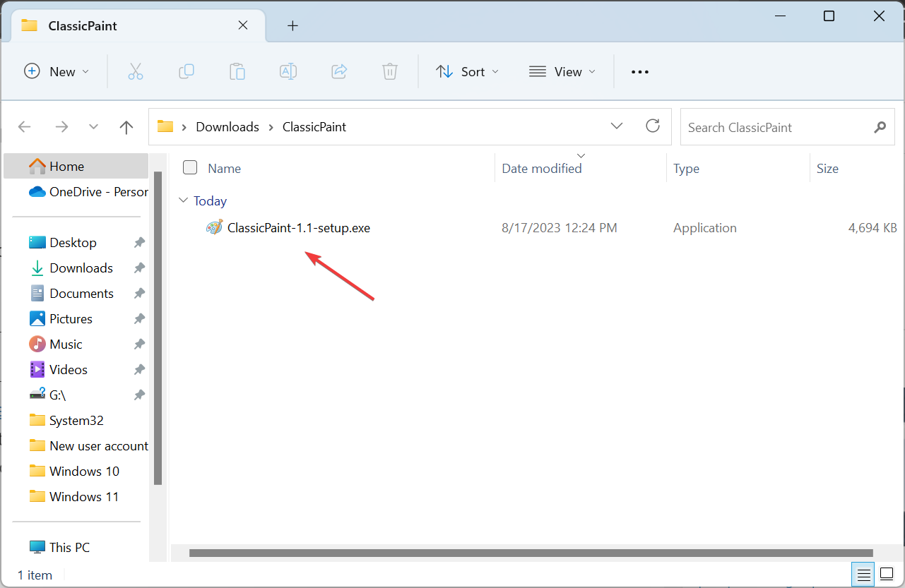Viewport: 905px width, 588px height.
Task: Switch to Large icons view layout
Action: click(x=887, y=573)
